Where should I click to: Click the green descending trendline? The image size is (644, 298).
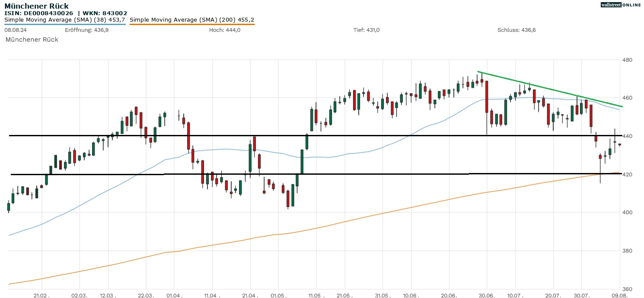[x=549, y=89]
